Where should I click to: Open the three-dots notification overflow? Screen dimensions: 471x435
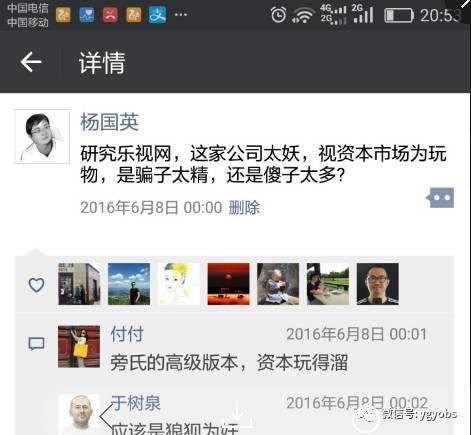tap(181, 15)
